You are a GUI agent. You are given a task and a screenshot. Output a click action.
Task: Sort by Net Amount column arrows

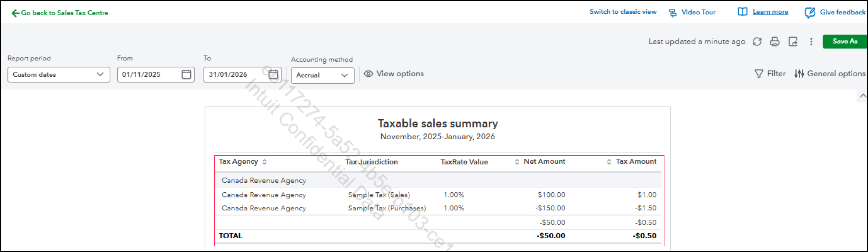click(517, 162)
